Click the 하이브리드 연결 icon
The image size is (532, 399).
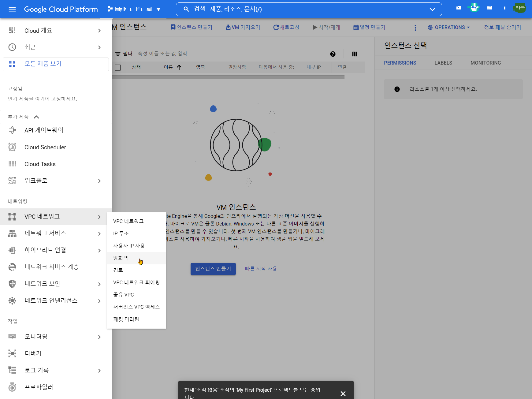[x=12, y=250]
